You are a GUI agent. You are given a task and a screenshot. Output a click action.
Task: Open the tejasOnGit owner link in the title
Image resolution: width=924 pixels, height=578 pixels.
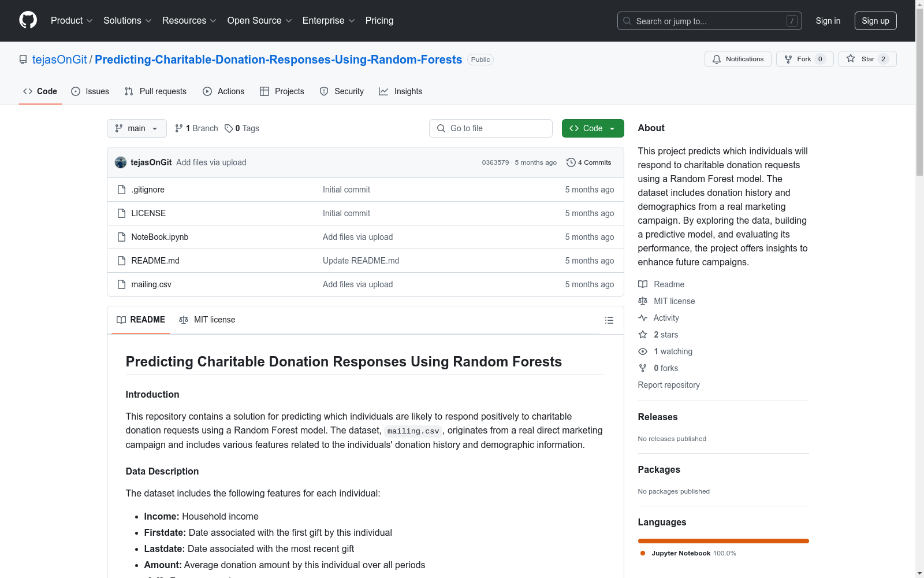tap(59, 60)
